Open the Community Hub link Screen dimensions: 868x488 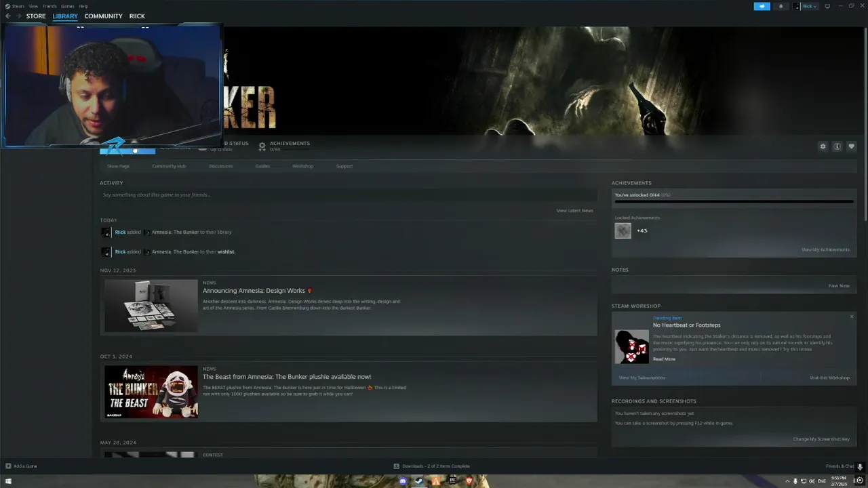(169, 166)
